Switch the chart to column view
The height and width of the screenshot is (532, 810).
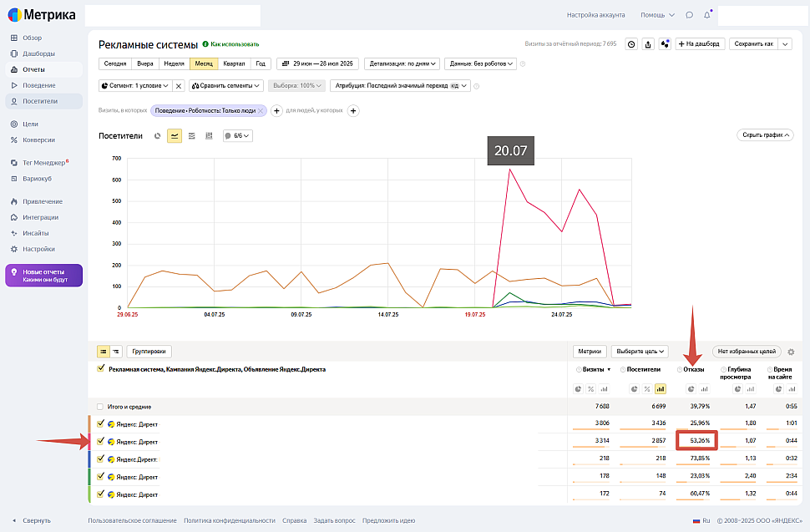(209, 136)
